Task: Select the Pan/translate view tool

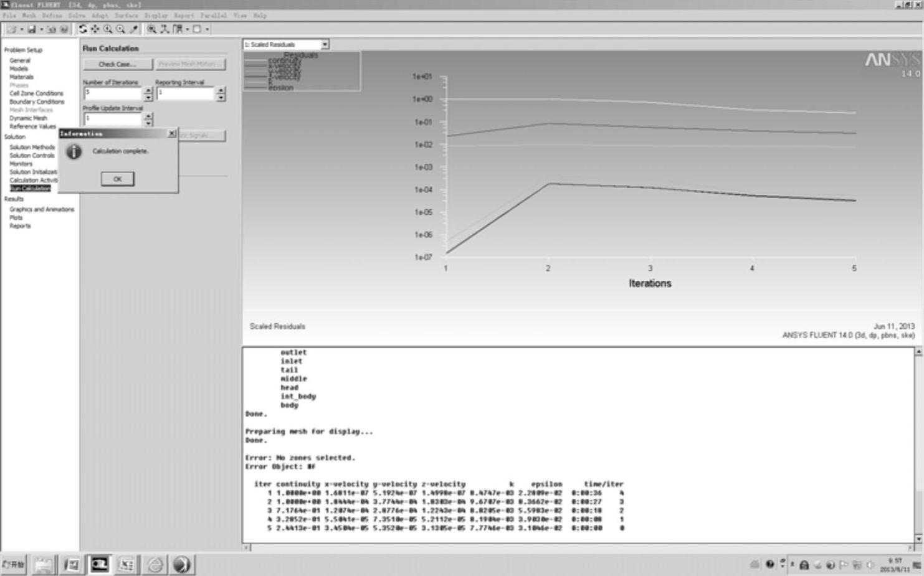Action: click(95, 29)
